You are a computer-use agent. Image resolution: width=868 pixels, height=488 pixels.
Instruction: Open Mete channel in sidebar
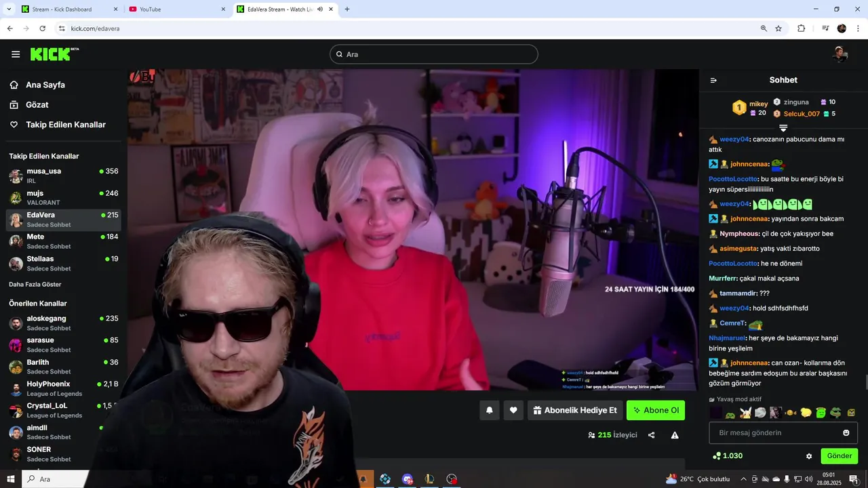tap(64, 241)
